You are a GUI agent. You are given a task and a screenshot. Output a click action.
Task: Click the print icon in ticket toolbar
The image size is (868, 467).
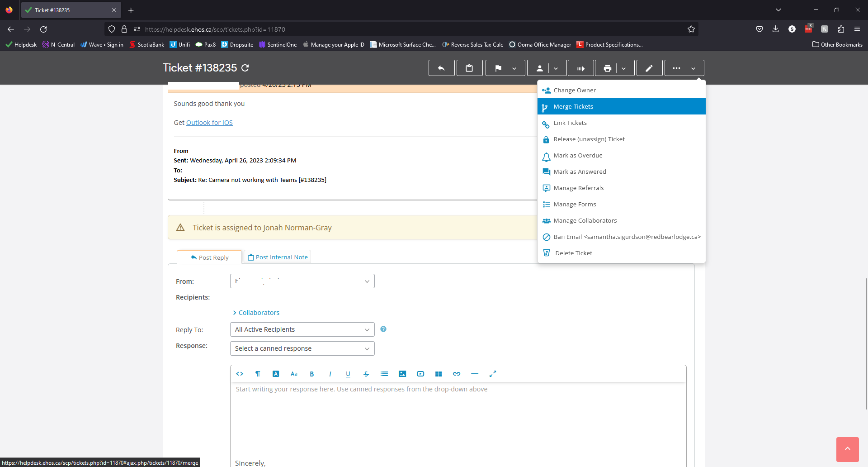point(607,68)
